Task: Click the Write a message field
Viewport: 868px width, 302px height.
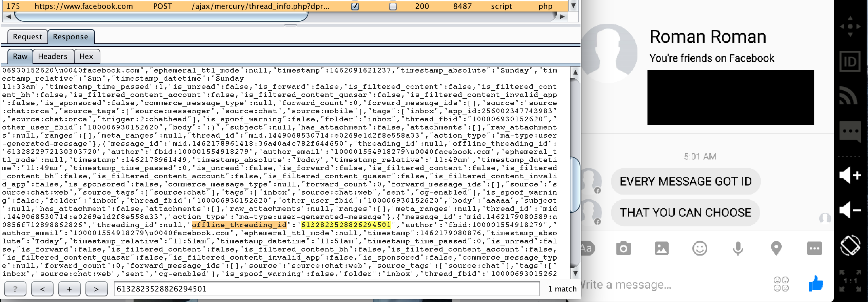Action: click(626, 284)
